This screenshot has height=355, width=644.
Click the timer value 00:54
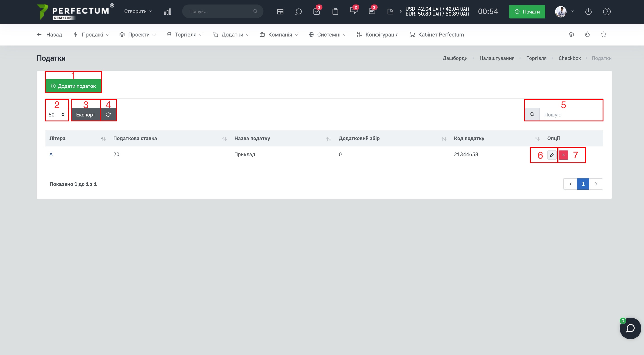click(488, 11)
